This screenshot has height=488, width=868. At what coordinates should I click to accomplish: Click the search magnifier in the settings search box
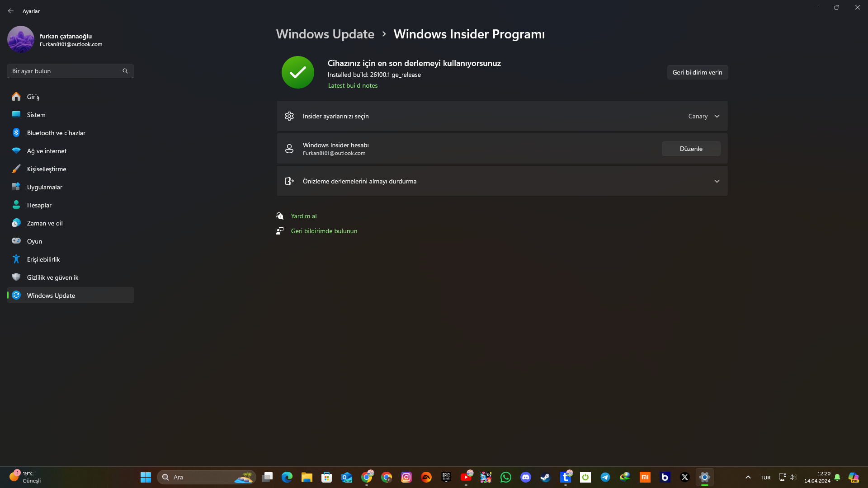125,71
